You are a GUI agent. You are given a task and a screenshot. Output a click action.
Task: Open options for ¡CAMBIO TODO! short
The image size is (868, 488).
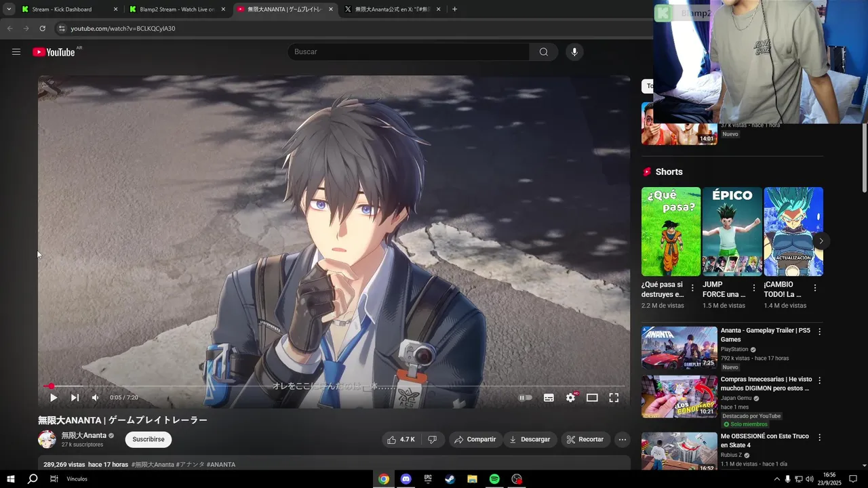pos(814,288)
